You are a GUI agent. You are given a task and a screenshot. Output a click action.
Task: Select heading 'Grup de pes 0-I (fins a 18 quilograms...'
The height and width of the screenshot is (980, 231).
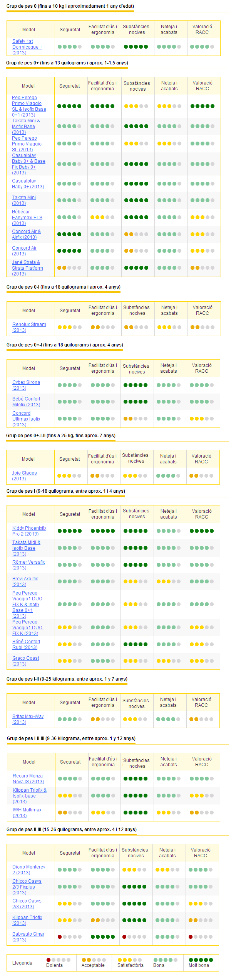coord(64,287)
